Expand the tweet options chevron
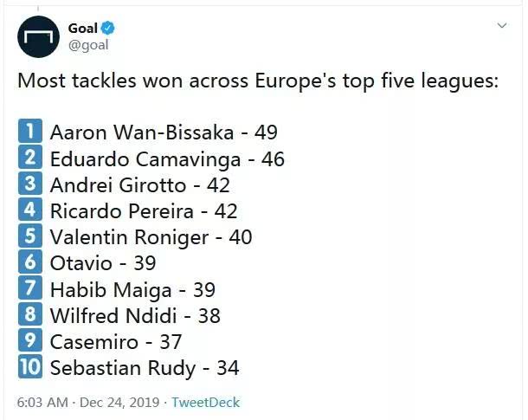 coord(502,25)
